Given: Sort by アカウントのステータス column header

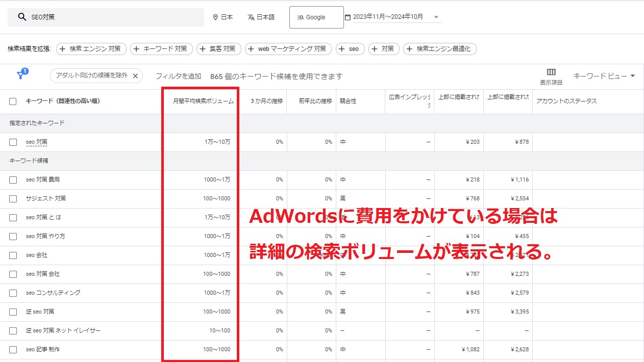Looking at the screenshot, I should tap(566, 101).
